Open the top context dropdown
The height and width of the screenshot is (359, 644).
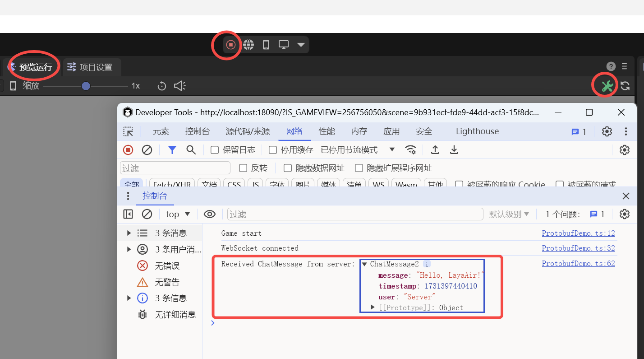tap(178, 214)
